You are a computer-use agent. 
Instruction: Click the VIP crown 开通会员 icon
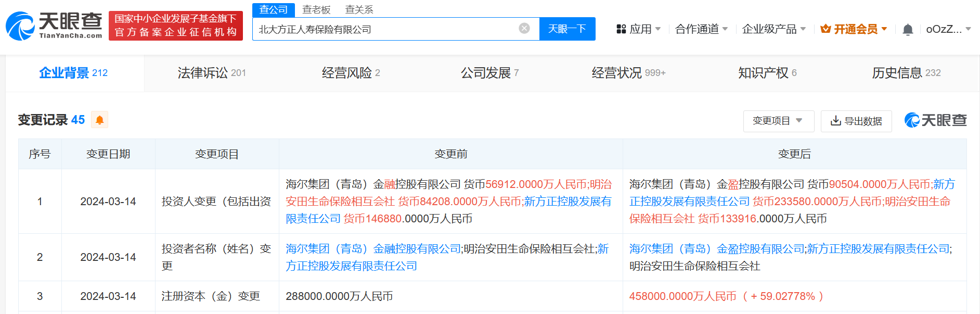coord(826,29)
